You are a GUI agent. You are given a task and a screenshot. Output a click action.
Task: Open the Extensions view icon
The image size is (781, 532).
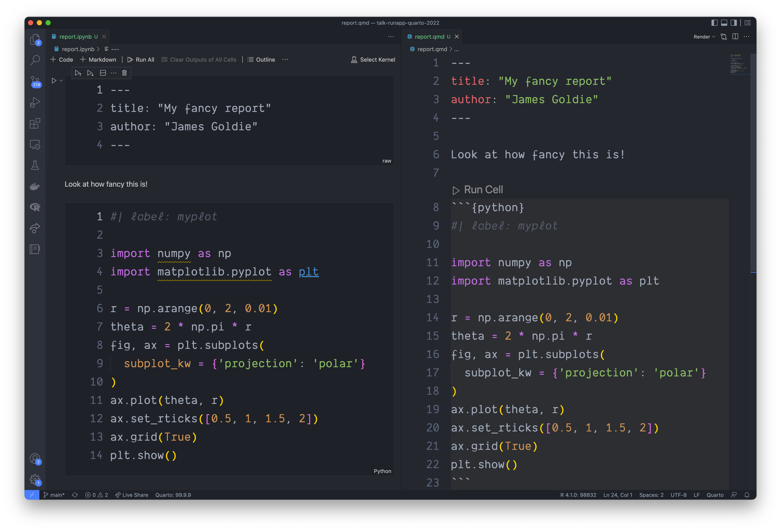(x=35, y=123)
